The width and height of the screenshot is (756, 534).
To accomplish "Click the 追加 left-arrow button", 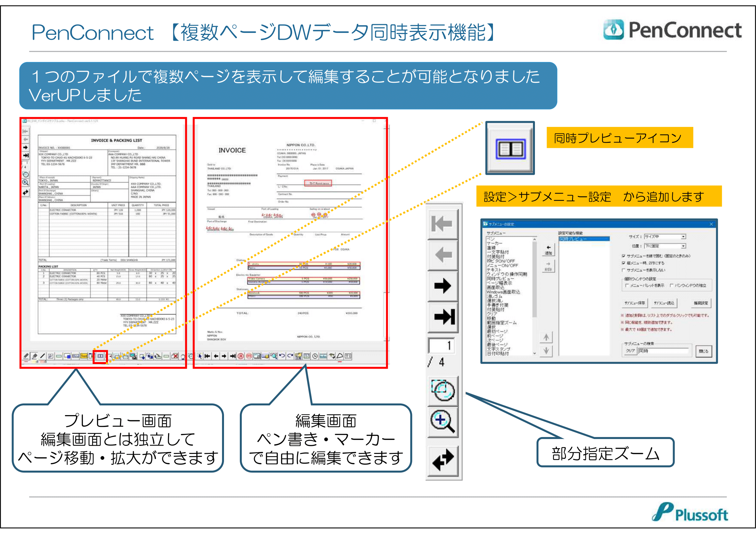I will (x=549, y=250).
